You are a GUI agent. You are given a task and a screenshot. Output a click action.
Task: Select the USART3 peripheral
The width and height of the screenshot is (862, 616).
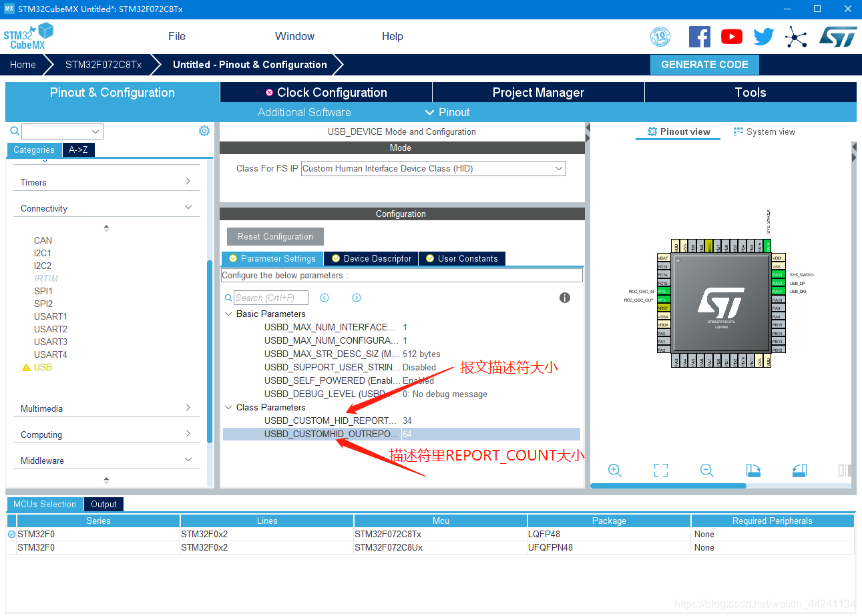[51, 342]
